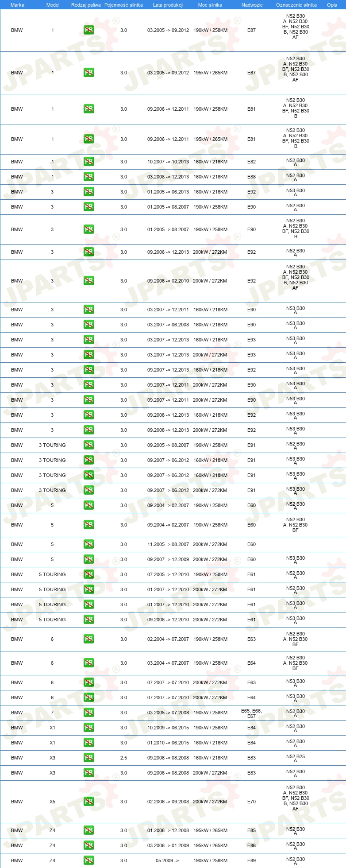Click the Model column header
Viewport: 346px width, 868px height.
53,5
